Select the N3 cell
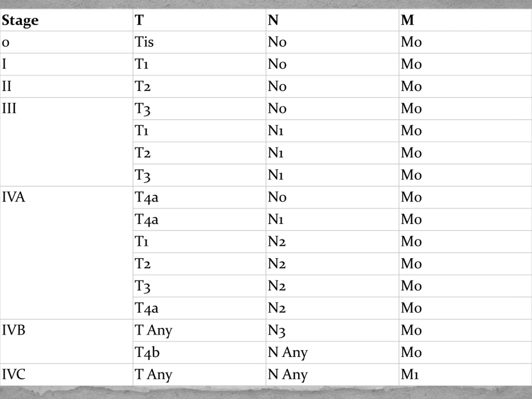The width and height of the screenshot is (532, 399). pos(332,330)
